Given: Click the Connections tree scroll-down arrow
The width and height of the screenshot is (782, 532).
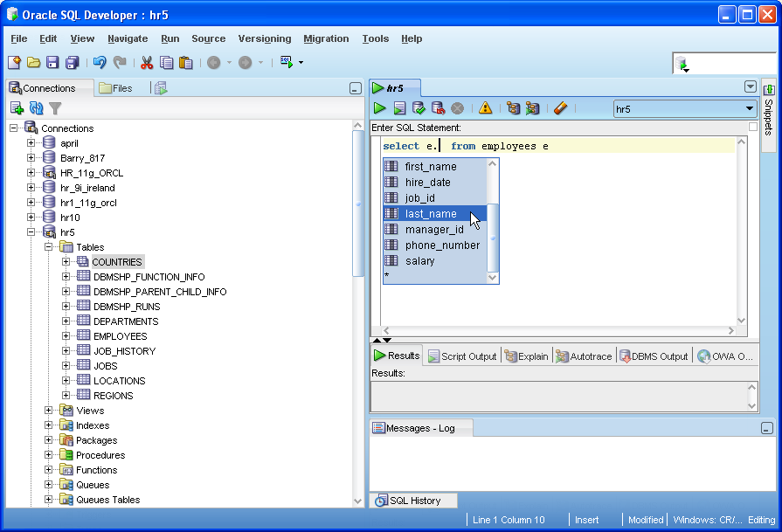Looking at the screenshot, I should (357, 501).
